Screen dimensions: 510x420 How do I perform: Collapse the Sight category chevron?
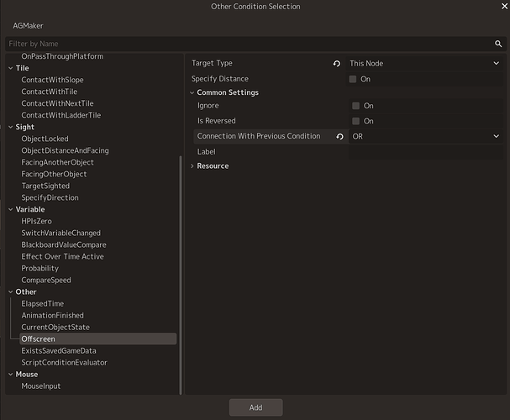(10, 127)
